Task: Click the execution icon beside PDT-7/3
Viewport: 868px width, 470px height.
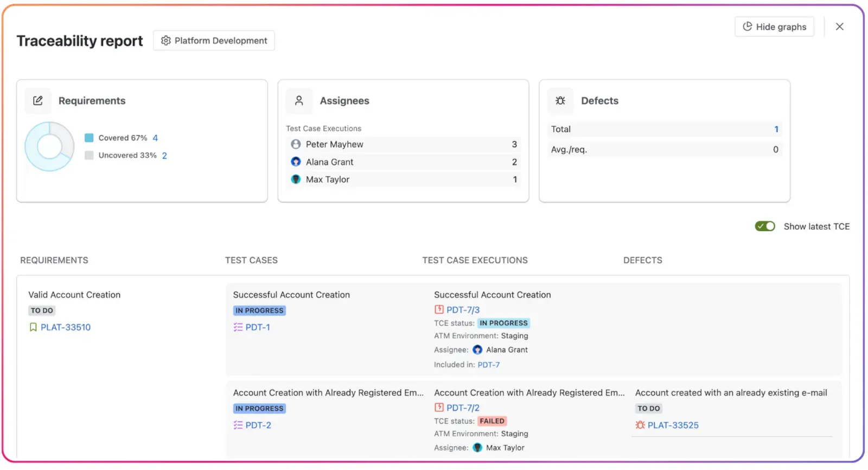Action: (439, 310)
